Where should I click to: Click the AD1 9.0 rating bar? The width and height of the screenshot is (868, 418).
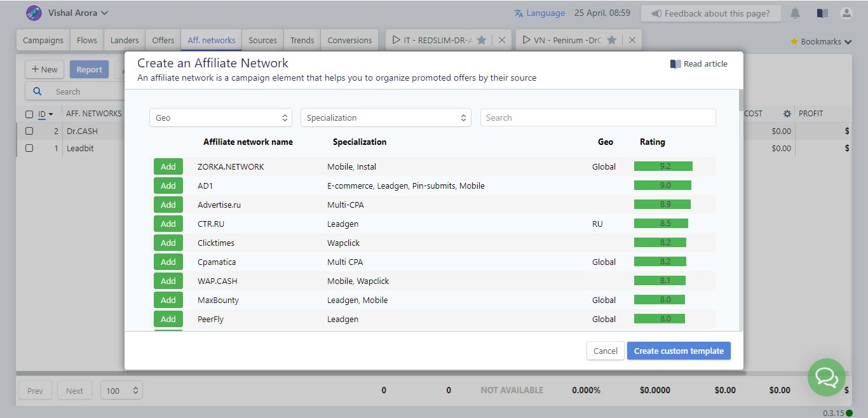point(663,185)
